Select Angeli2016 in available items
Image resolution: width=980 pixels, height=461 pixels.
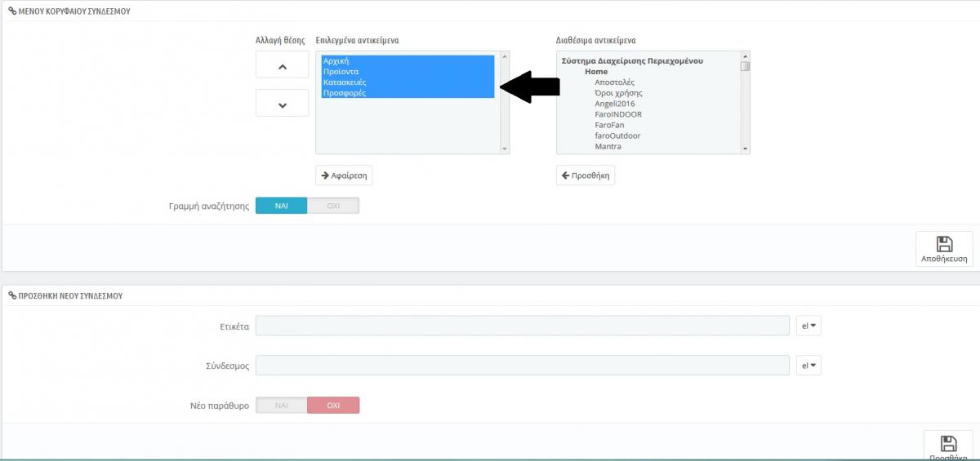pyautogui.click(x=615, y=104)
